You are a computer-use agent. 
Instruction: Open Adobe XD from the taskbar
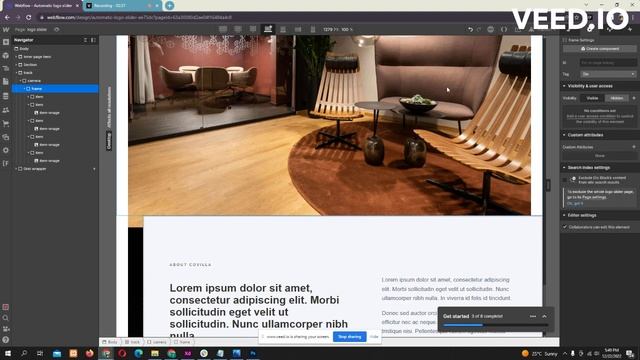pyautogui.click(x=187, y=353)
